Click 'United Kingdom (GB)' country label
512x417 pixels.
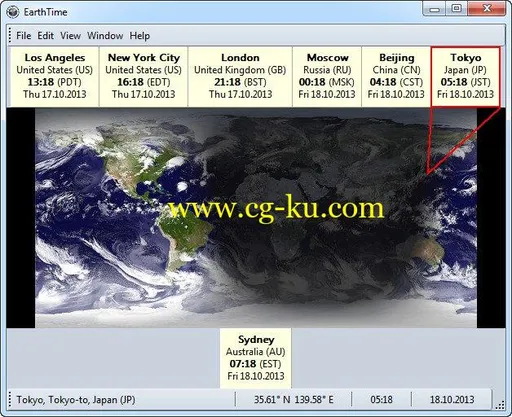point(240,70)
